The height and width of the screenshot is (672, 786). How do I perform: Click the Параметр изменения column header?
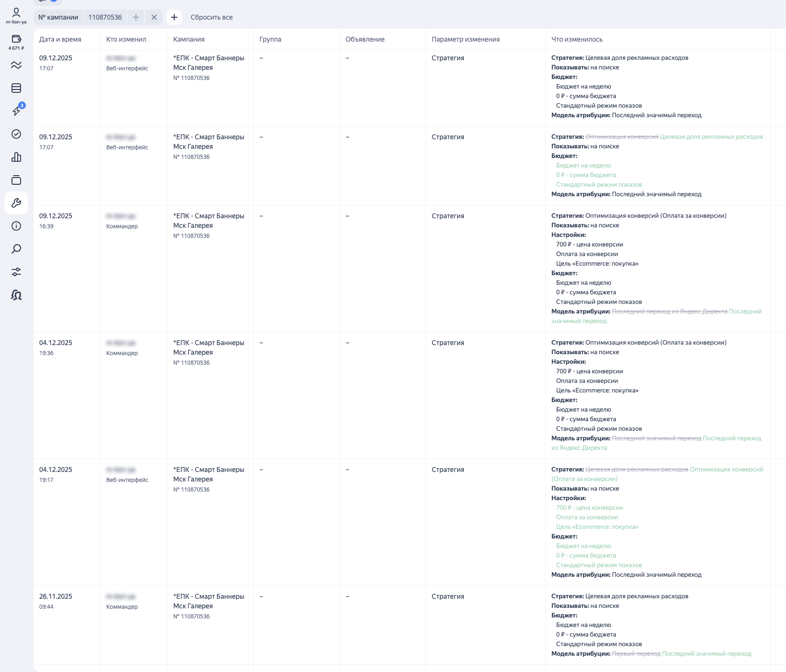click(x=466, y=39)
